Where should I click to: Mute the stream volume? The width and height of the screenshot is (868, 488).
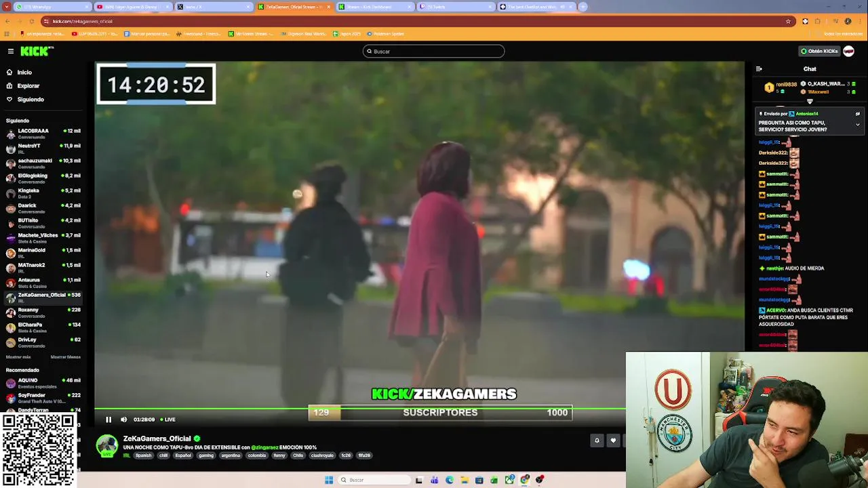point(123,420)
